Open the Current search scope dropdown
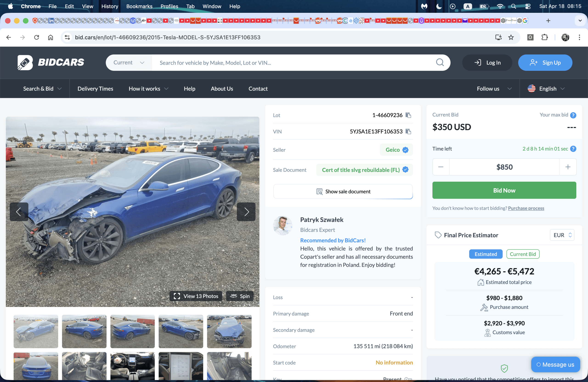 (129, 62)
